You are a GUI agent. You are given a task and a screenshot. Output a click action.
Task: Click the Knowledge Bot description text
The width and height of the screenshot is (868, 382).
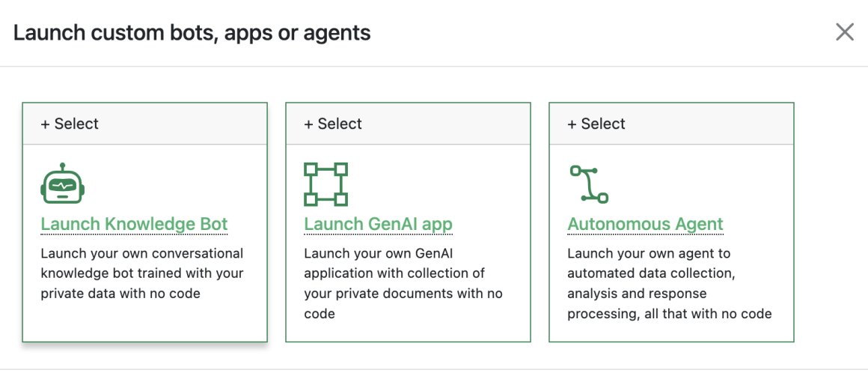[142, 273]
